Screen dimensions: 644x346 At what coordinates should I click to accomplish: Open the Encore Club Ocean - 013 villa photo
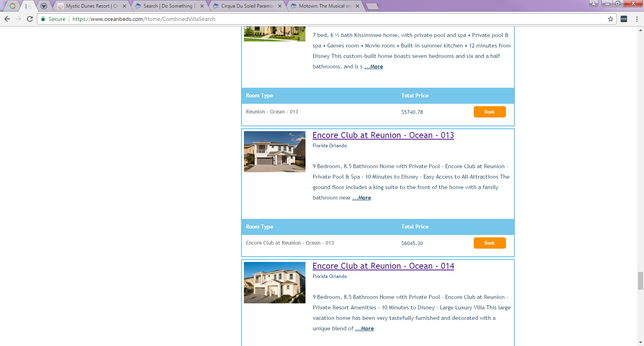coord(275,152)
